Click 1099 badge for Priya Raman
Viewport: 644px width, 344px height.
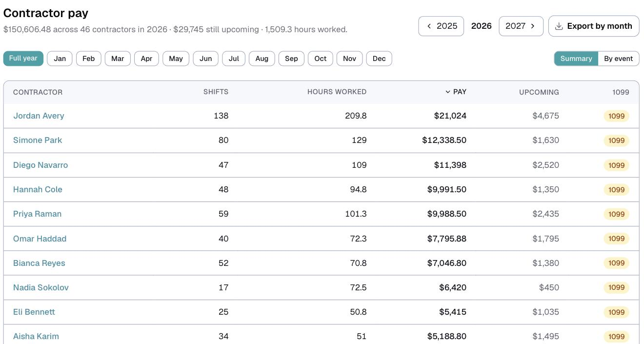pyautogui.click(x=617, y=214)
